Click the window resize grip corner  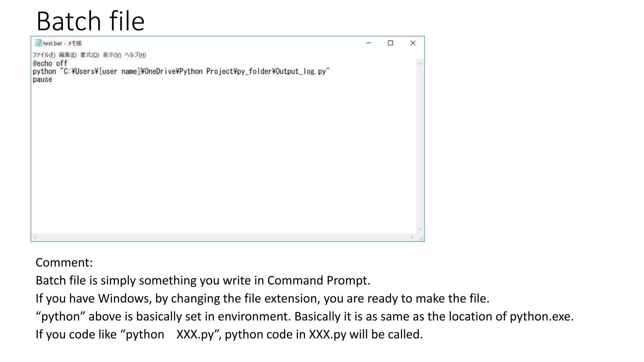click(421, 239)
